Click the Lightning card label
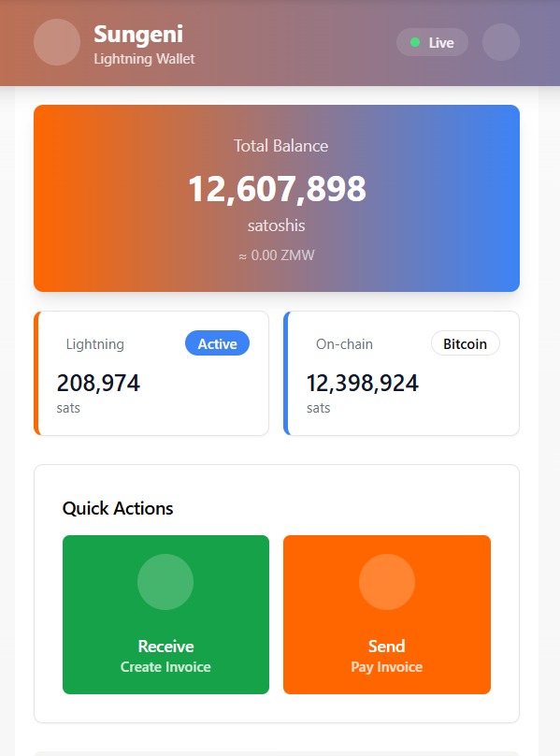The image size is (560, 756). coord(95,343)
